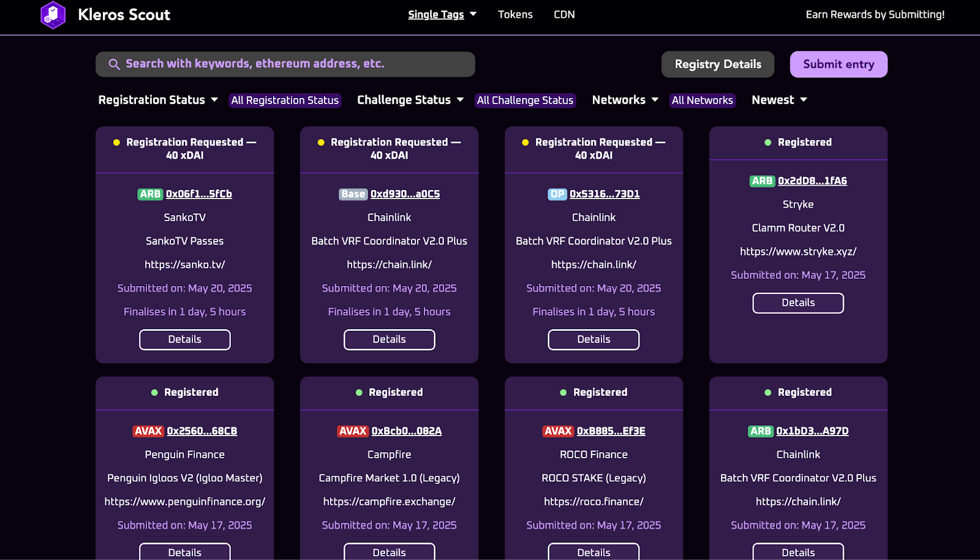Open the Networks filter dropdown
This screenshot has height=560, width=980.
pos(625,100)
